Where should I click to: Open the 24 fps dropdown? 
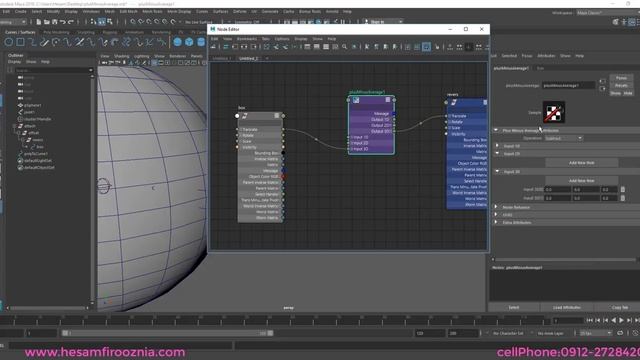595,333
